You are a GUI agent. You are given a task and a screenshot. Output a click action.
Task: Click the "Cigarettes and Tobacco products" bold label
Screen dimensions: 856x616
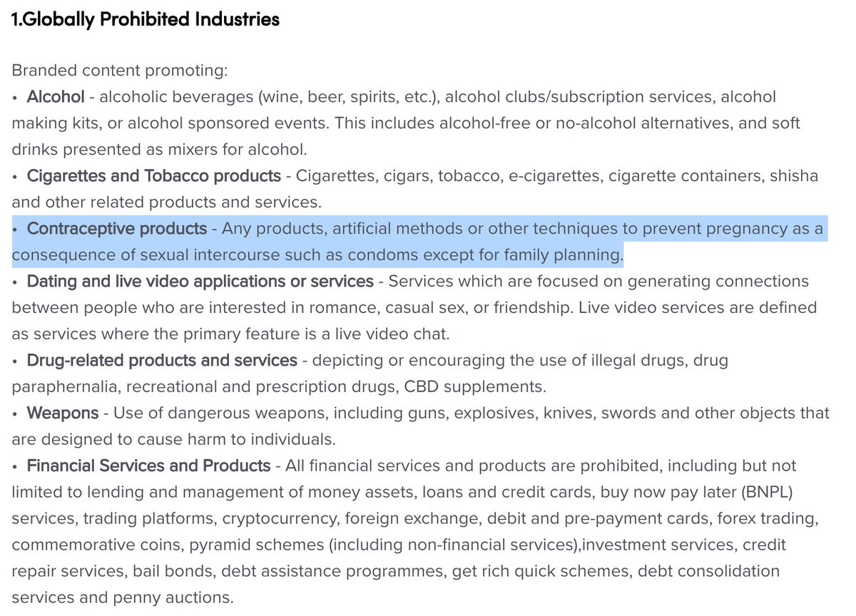154,175
